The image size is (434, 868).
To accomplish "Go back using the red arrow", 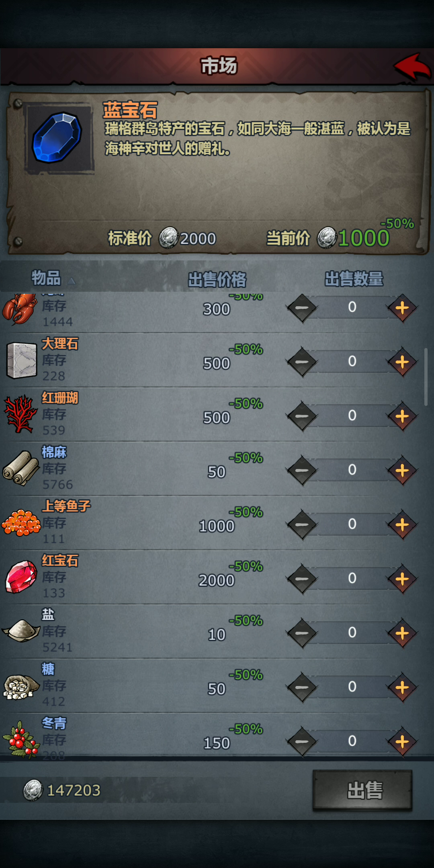I will 412,66.
